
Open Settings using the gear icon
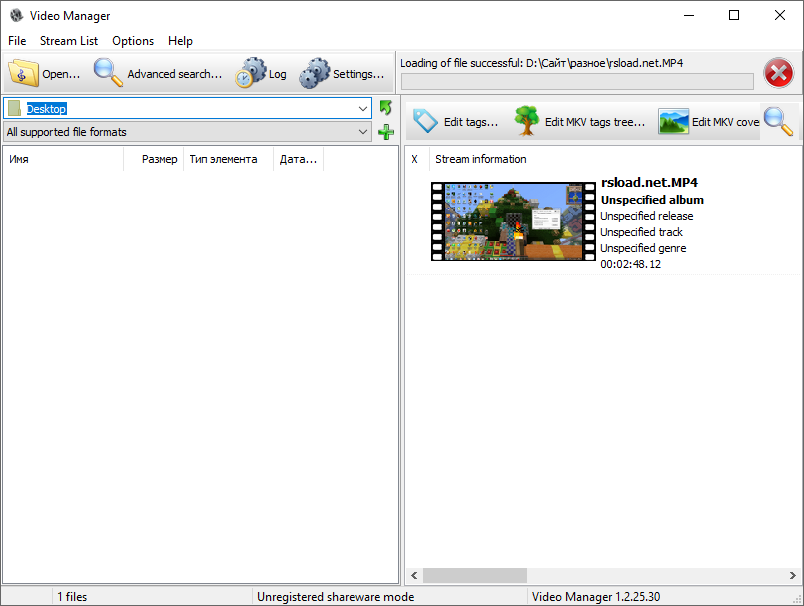point(315,73)
